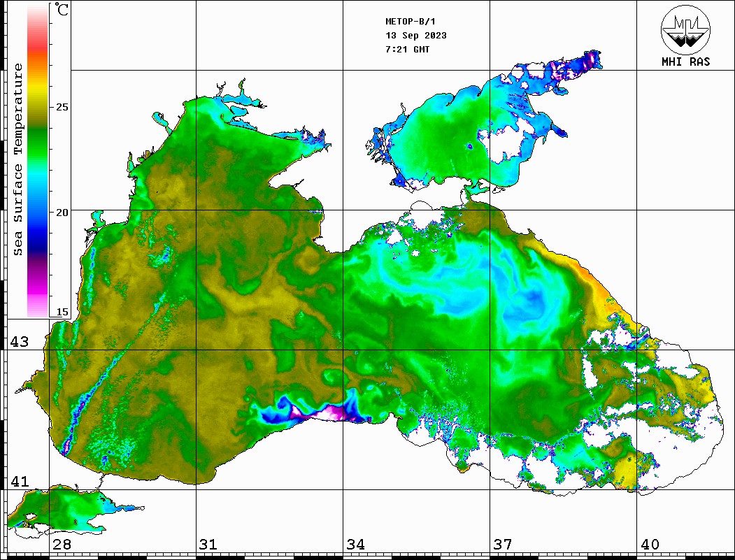Click the MHI RAS logo emblem

click(x=685, y=29)
